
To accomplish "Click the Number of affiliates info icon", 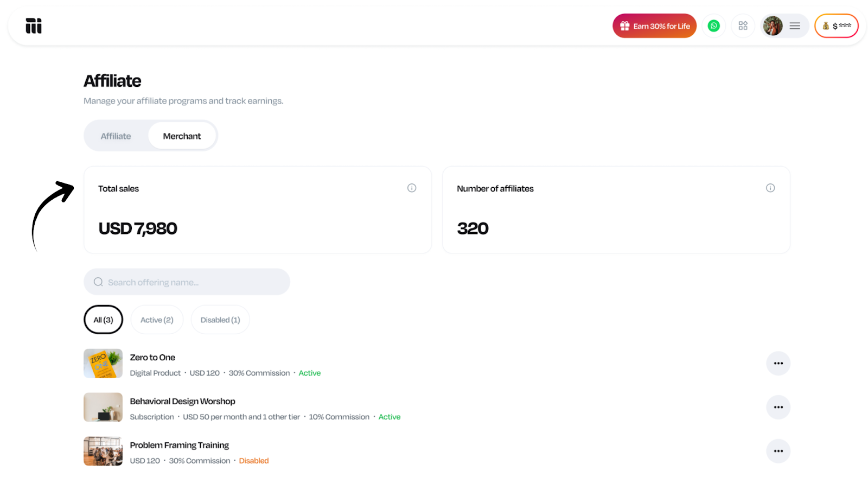I will click(770, 188).
